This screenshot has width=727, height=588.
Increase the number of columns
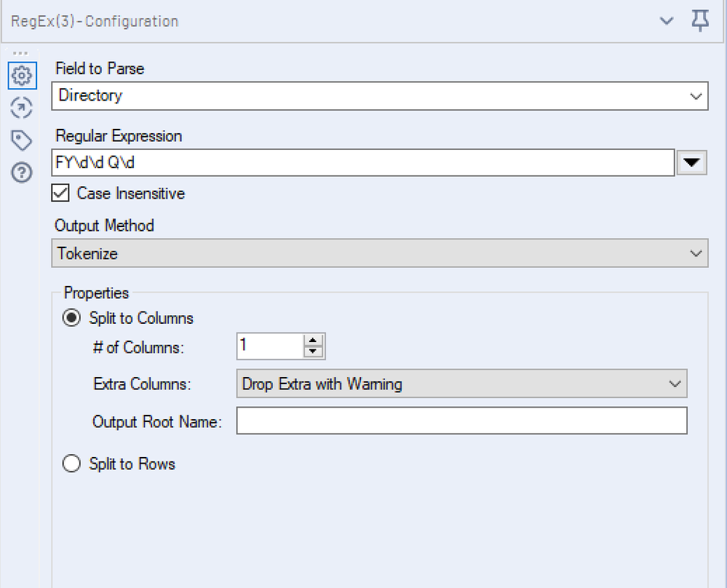pos(314,340)
